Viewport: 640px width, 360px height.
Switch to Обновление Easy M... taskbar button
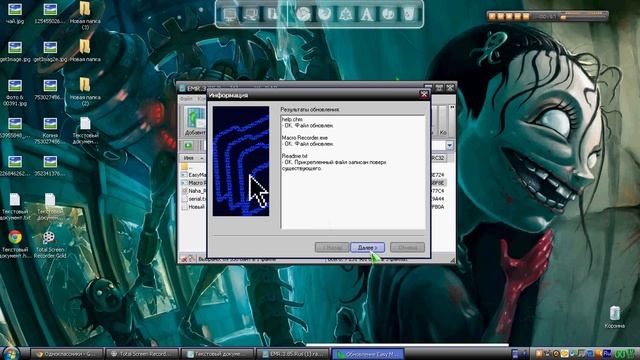pos(368,354)
